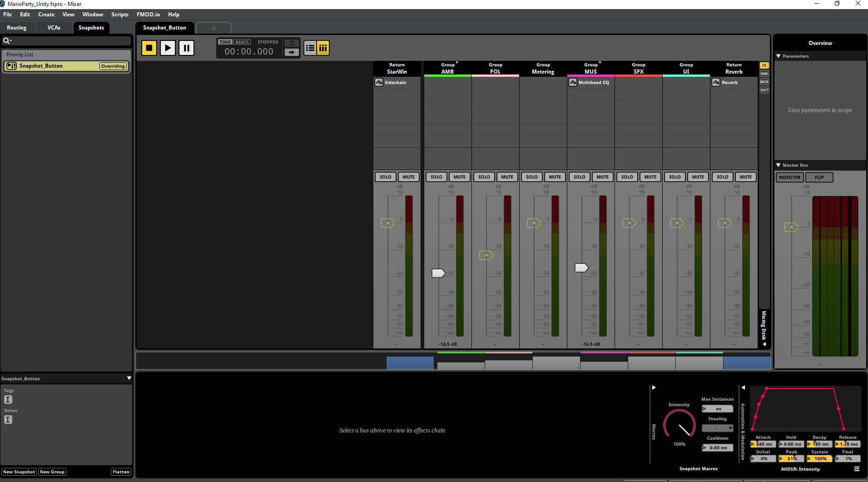Mute the AMB group bus
This screenshot has width=868, height=482.
pyautogui.click(x=459, y=177)
